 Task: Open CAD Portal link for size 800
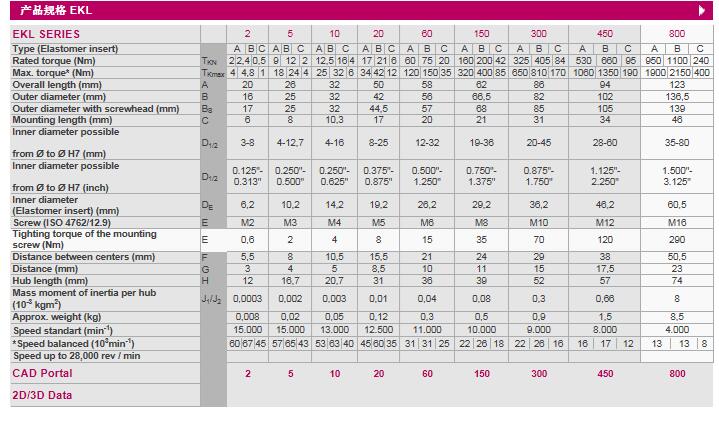pos(678,373)
